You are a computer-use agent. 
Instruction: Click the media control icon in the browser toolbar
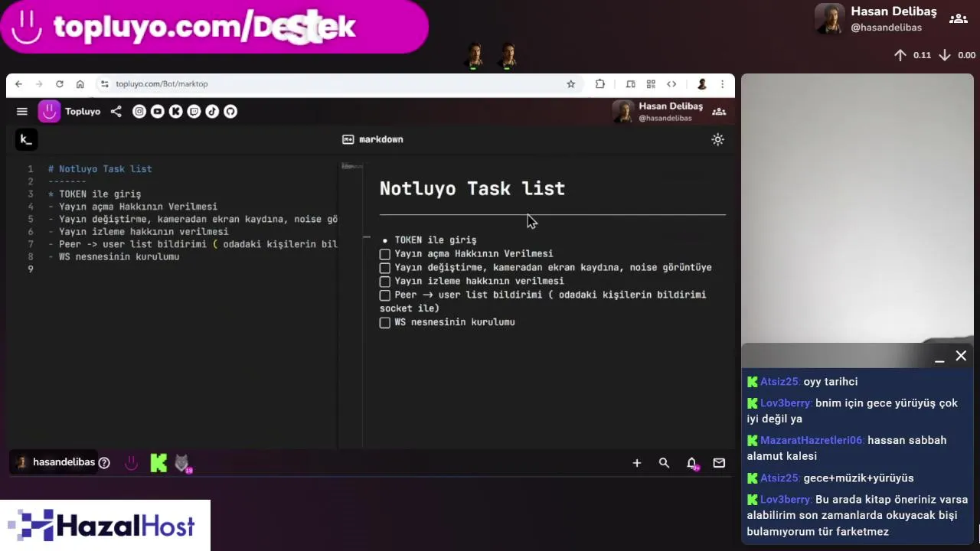pyautogui.click(x=631, y=84)
